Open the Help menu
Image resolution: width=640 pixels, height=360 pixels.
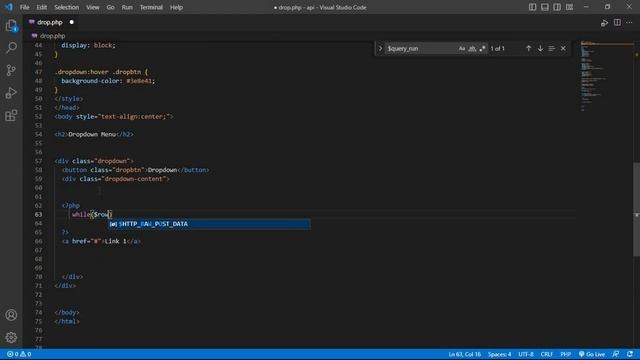[x=176, y=7]
